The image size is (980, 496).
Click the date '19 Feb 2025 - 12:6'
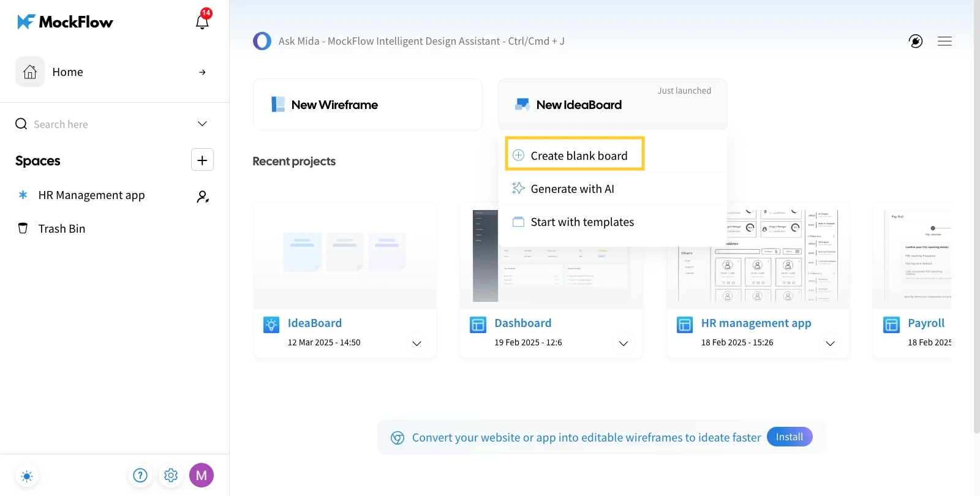(x=528, y=342)
